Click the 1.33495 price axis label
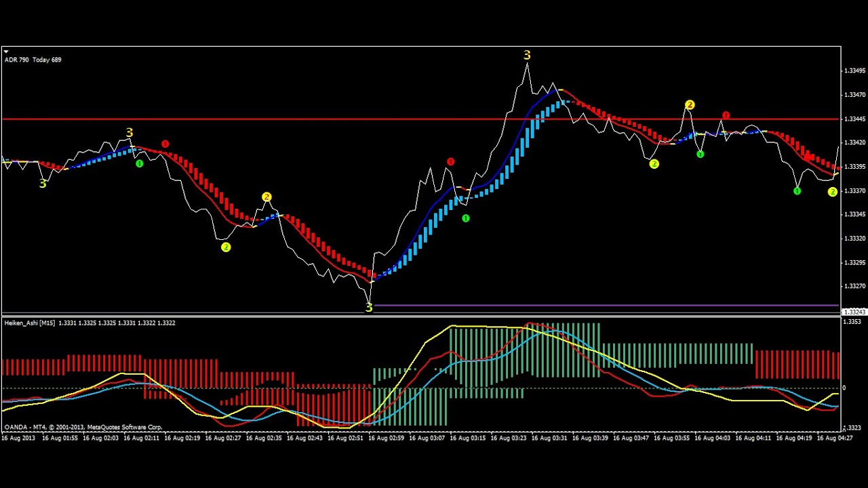868x488 pixels. pyautogui.click(x=854, y=70)
